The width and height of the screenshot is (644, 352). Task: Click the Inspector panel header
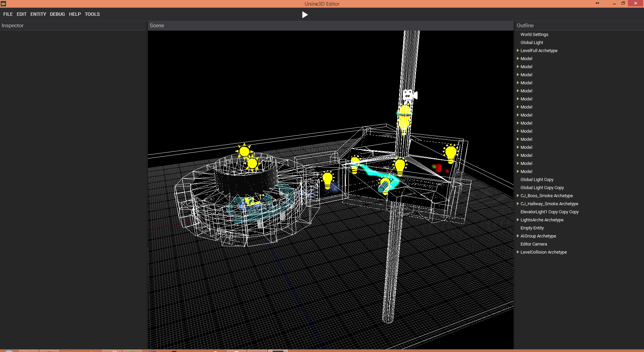(x=13, y=26)
